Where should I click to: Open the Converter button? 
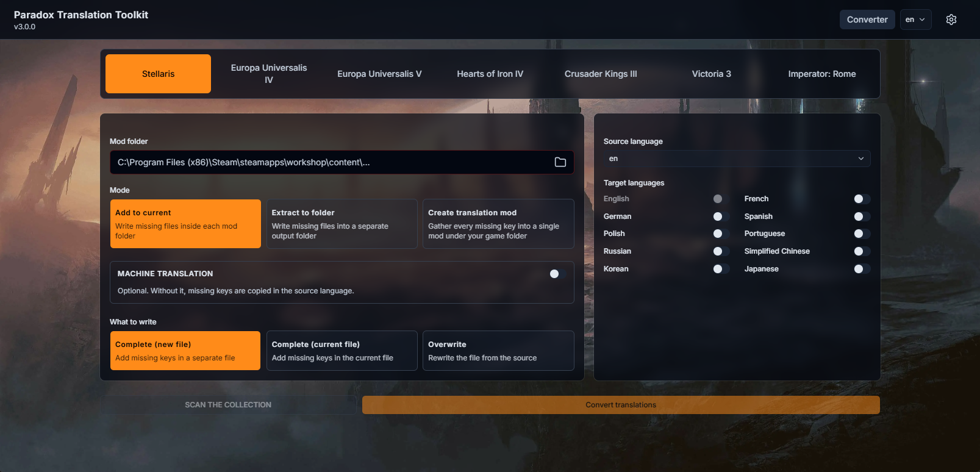pyautogui.click(x=867, y=20)
